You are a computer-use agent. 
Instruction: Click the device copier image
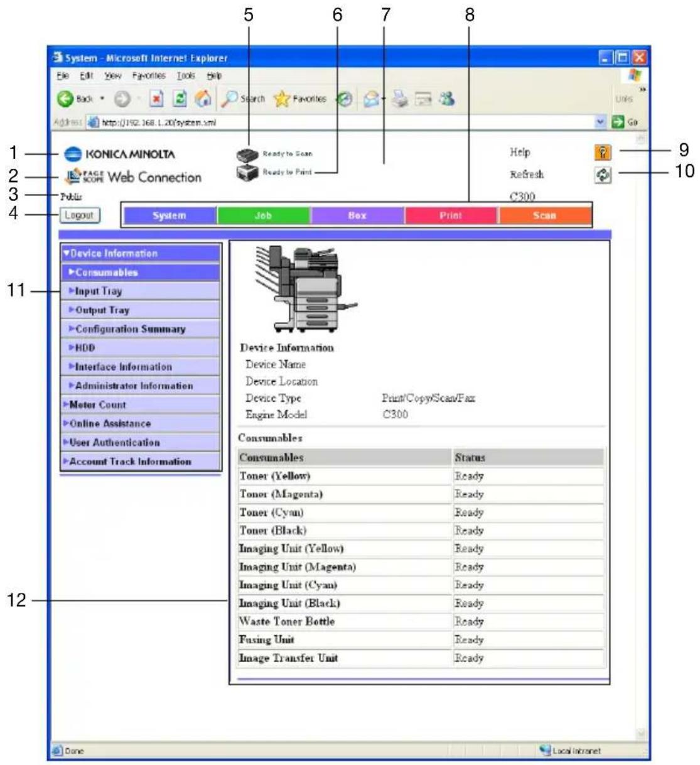coord(306,288)
